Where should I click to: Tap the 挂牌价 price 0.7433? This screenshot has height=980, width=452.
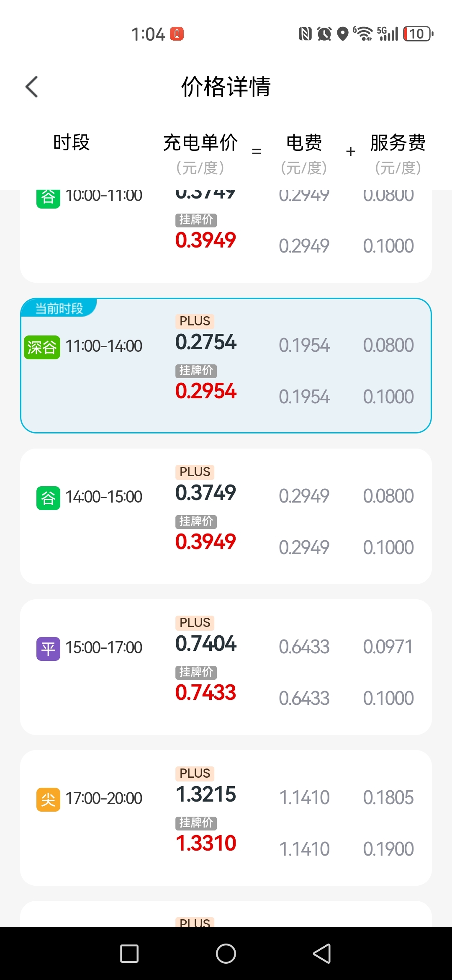click(205, 692)
